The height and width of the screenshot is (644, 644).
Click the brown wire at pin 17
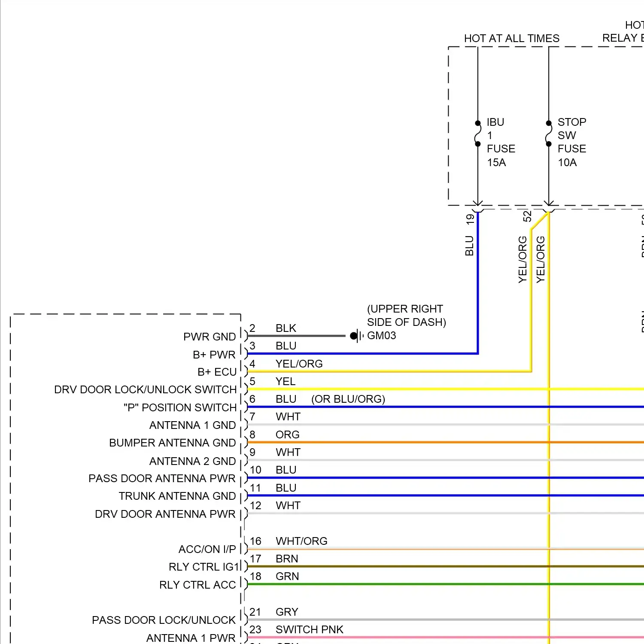[x=386, y=566]
